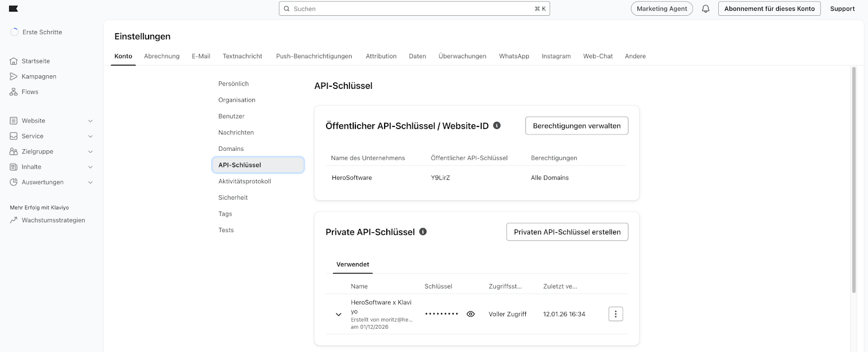Open the Daten tab
Image resolution: width=868 pixels, height=352 pixels.
[x=417, y=56]
